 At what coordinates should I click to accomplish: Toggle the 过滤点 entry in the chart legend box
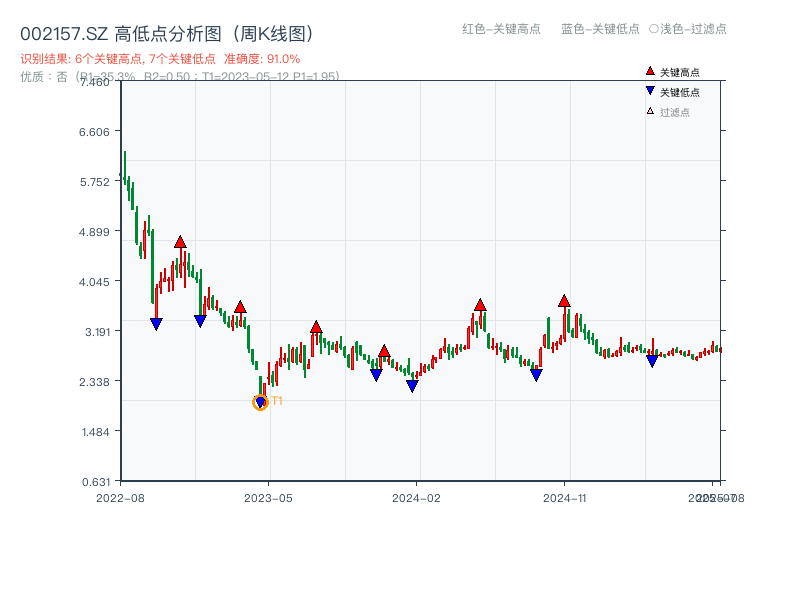pyautogui.click(x=668, y=112)
